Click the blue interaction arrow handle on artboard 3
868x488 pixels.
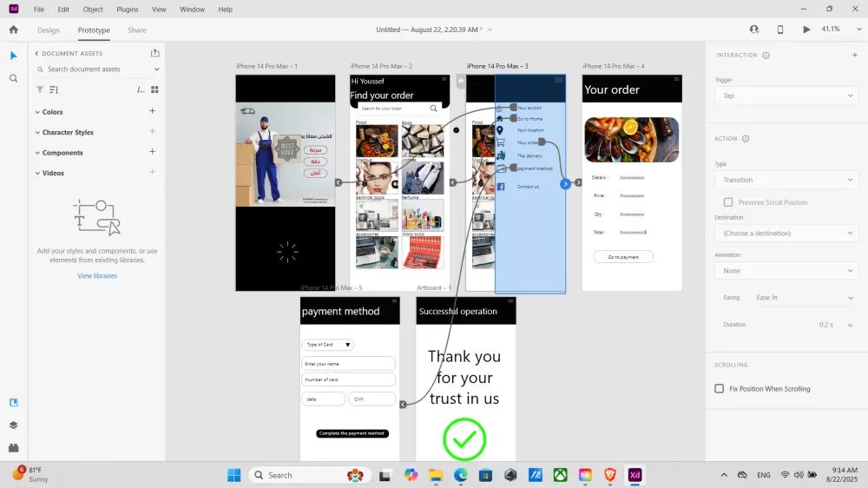pyautogui.click(x=565, y=184)
